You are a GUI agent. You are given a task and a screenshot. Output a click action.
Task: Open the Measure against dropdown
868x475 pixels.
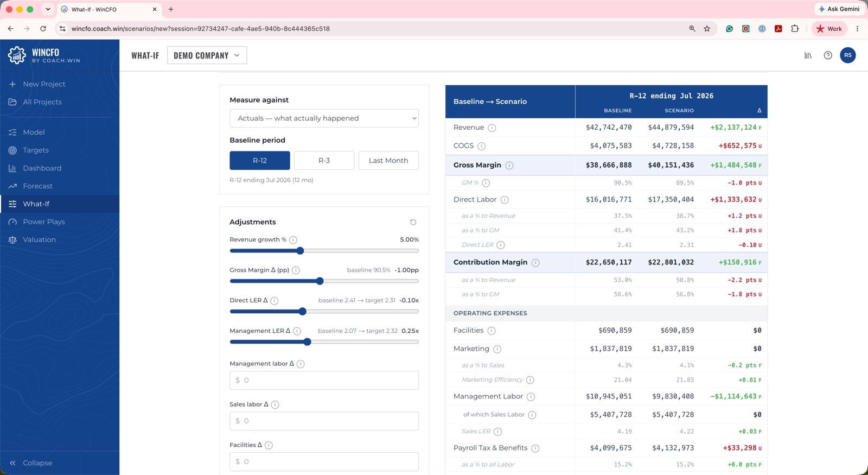click(x=324, y=118)
